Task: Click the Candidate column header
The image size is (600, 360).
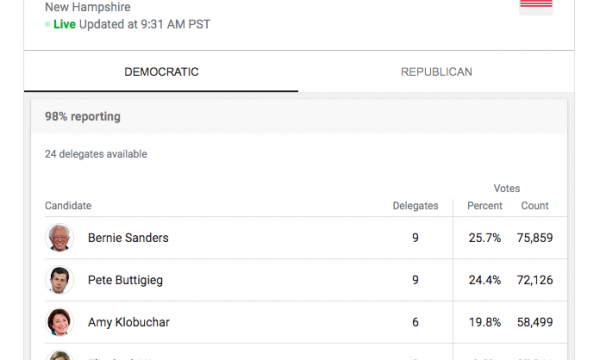Action: [x=68, y=206]
